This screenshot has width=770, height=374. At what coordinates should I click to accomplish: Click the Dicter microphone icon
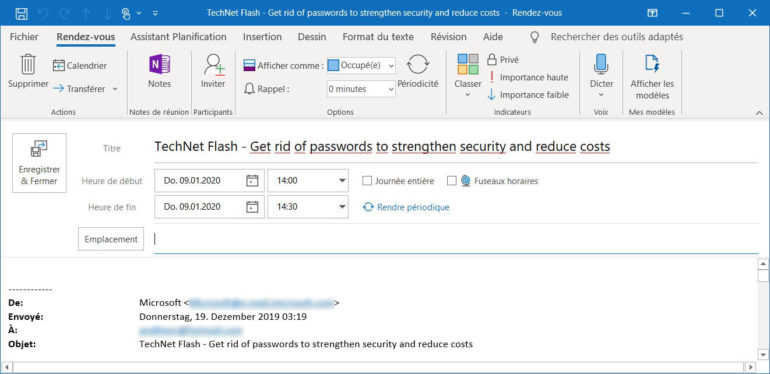click(601, 64)
